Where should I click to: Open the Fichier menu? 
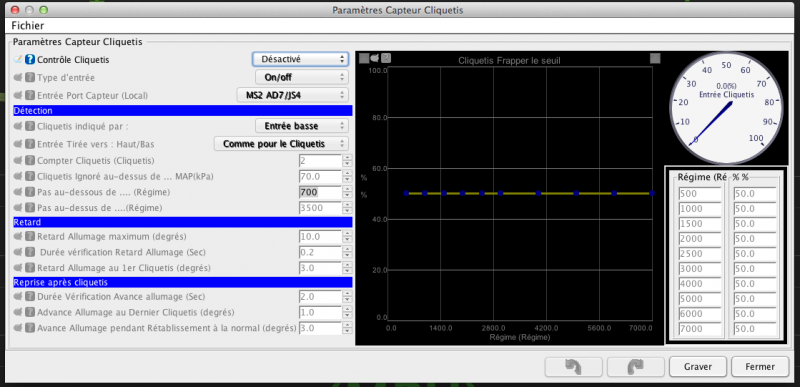click(x=28, y=25)
